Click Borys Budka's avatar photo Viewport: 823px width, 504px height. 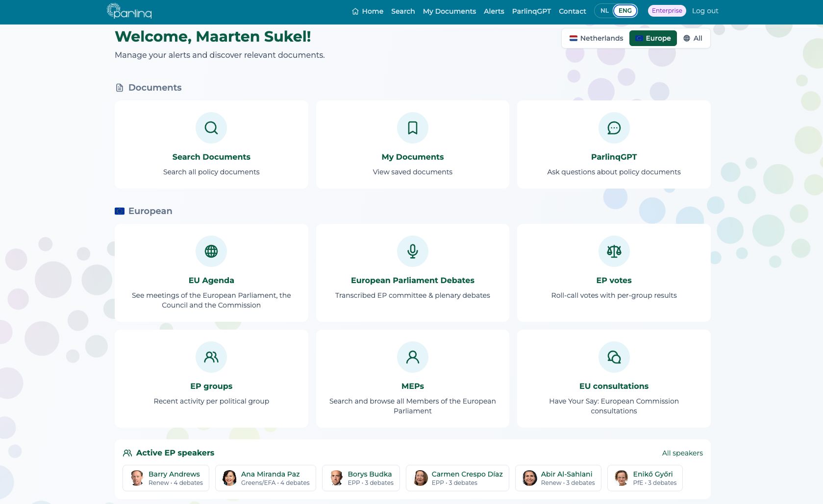[x=336, y=478]
